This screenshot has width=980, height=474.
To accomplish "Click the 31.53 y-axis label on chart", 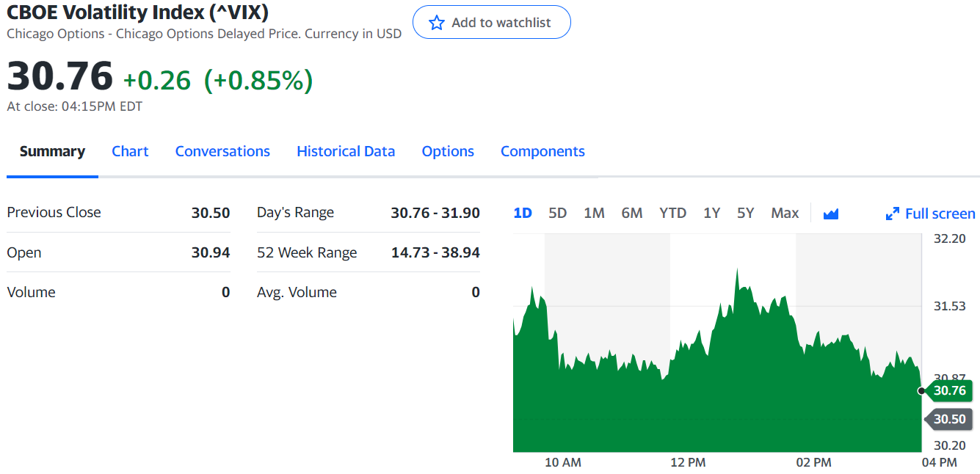I will tap(949, 306).
